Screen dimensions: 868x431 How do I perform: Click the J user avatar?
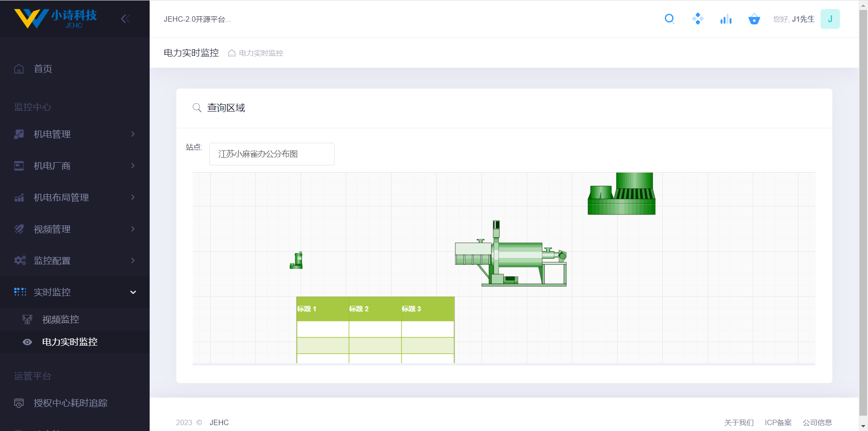point(830,19)
